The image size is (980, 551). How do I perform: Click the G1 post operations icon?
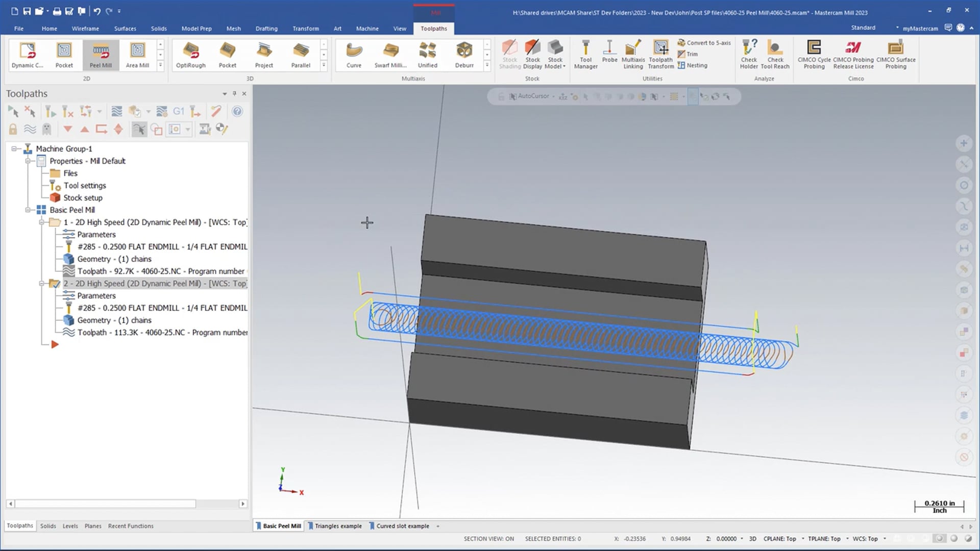[178, 111]
